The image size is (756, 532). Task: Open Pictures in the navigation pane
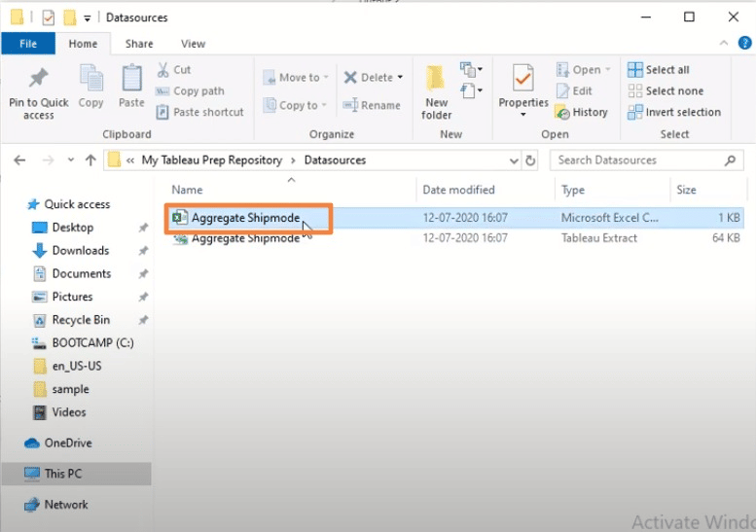72,297
